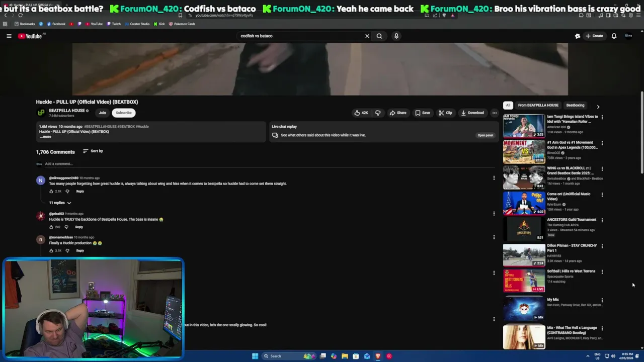Go to the YouTube home logo

coord(30,36)
